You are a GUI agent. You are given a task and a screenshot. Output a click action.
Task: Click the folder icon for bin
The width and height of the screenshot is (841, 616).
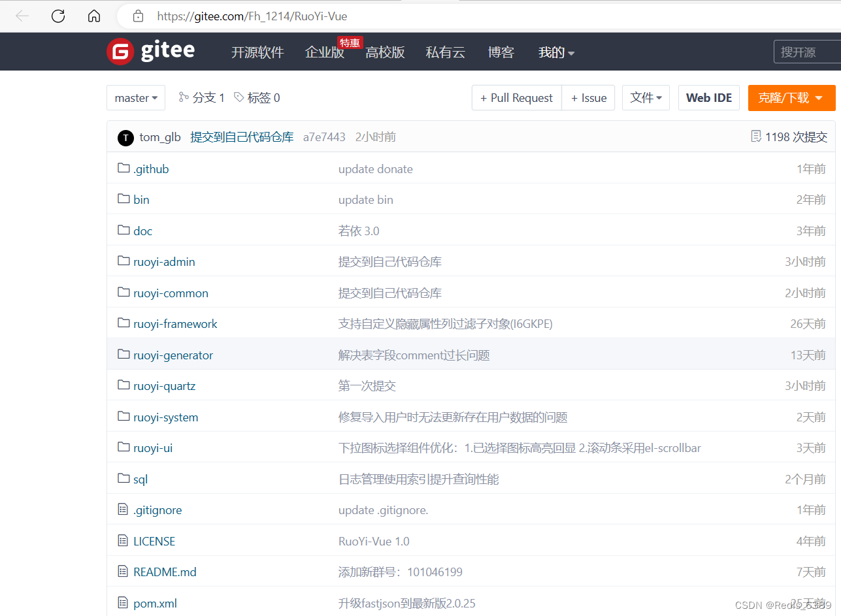124,199
